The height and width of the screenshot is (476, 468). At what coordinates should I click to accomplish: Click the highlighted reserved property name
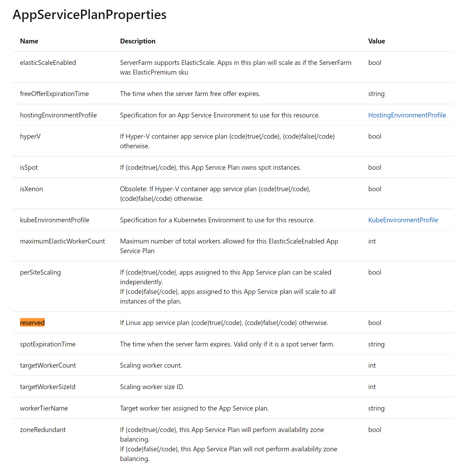(32, 323)
